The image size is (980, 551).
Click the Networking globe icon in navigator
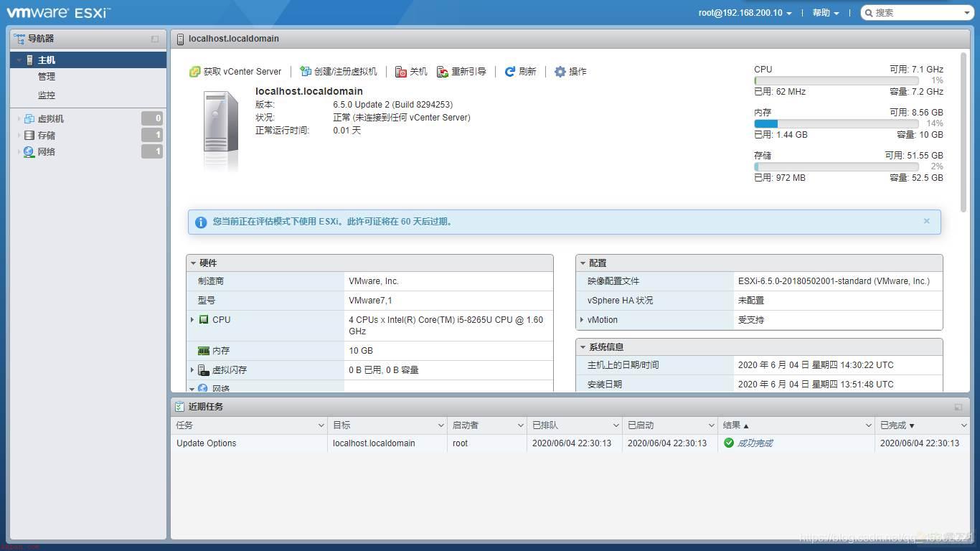click(29, 152)
